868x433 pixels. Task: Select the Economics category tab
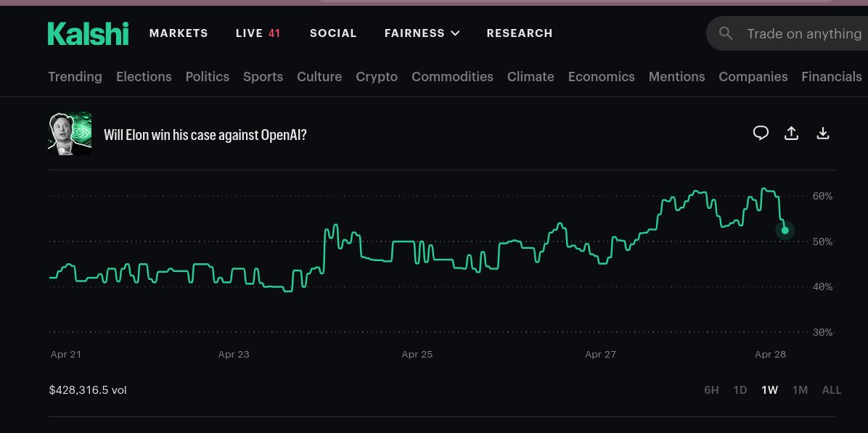click(x=602, y=77)
